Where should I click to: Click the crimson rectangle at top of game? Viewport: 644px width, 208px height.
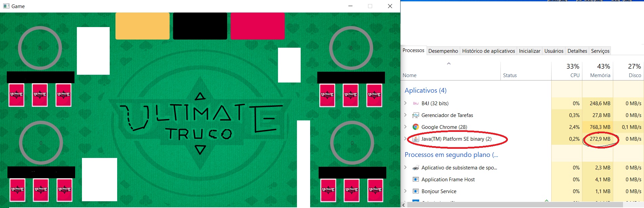click(x=257, y=26)
